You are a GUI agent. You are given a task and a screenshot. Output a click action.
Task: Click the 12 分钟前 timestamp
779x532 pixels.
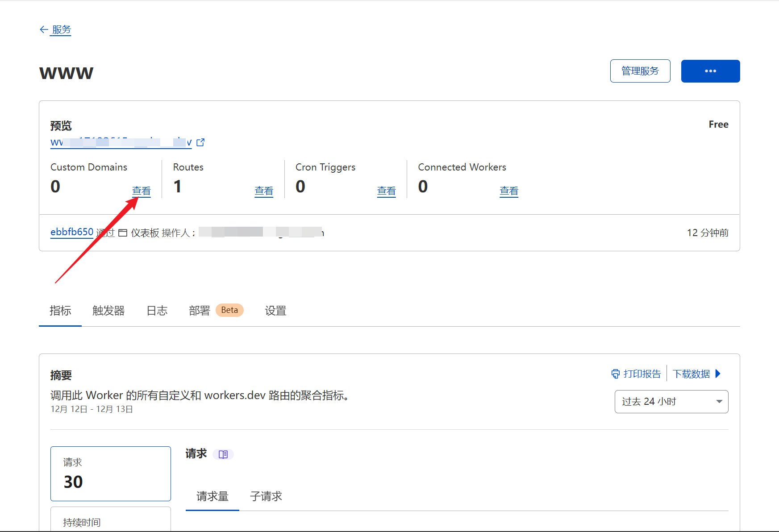tap(708, 233)
